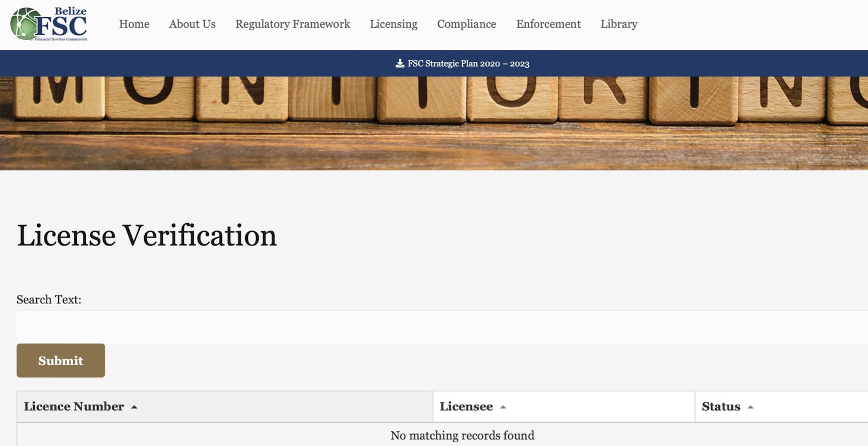Open the Regulatory Framework menu
The image size is (868, 446).
tap(292, 24)
